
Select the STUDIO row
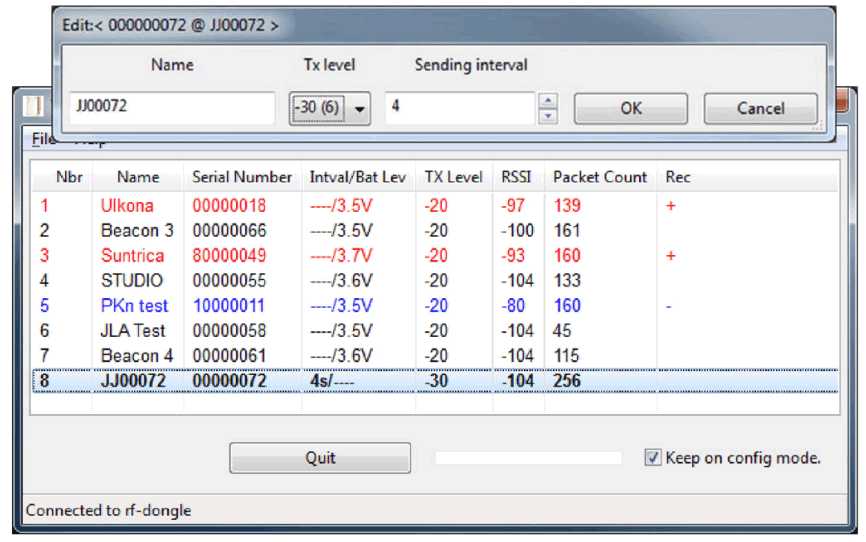tap(435, 281)
